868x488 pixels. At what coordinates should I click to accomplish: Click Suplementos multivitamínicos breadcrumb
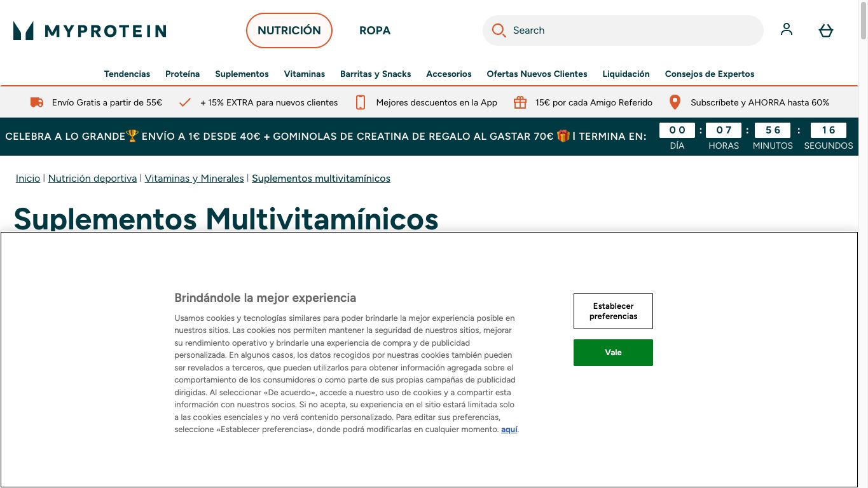(321, 179)
